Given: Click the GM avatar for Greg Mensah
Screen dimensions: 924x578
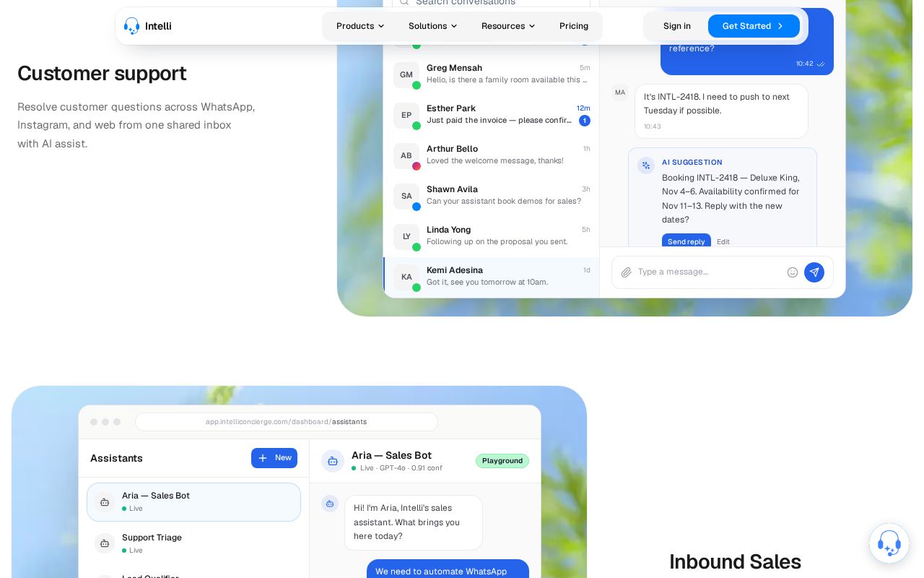Looking at the screenshot, I should pyautogui.click(x=406, y=75).
